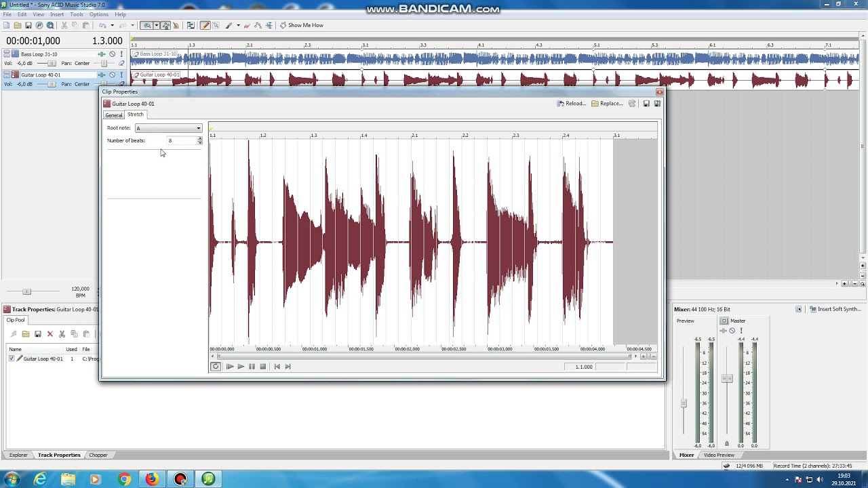The height and width of the screenshot is (488, 868).
Task: Open Internet Explorer from the taskbar
Action: tap(41, 479)
